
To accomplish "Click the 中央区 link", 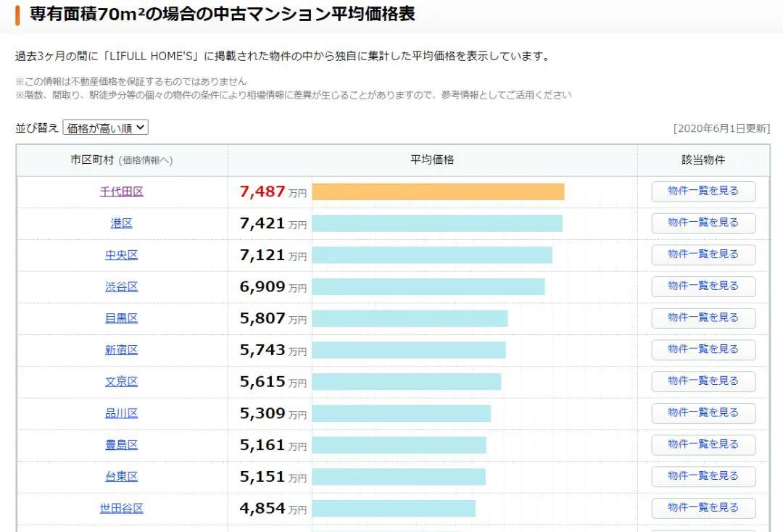I will 121,254.
